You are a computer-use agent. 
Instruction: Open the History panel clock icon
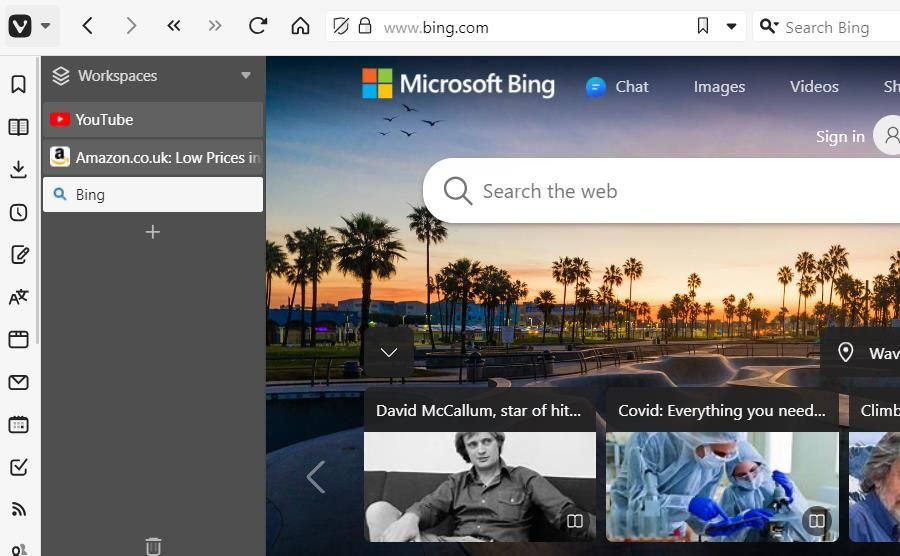coord(18,212)
